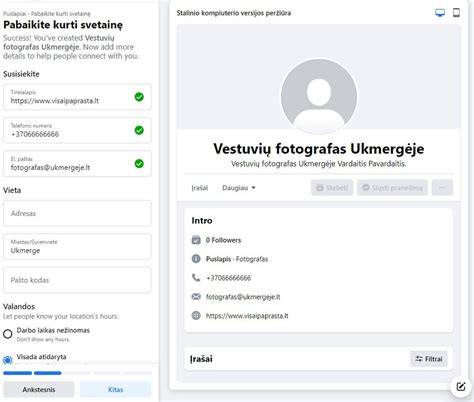
Task: Expand the Daugiau dropdown
Action: [239, 188]
